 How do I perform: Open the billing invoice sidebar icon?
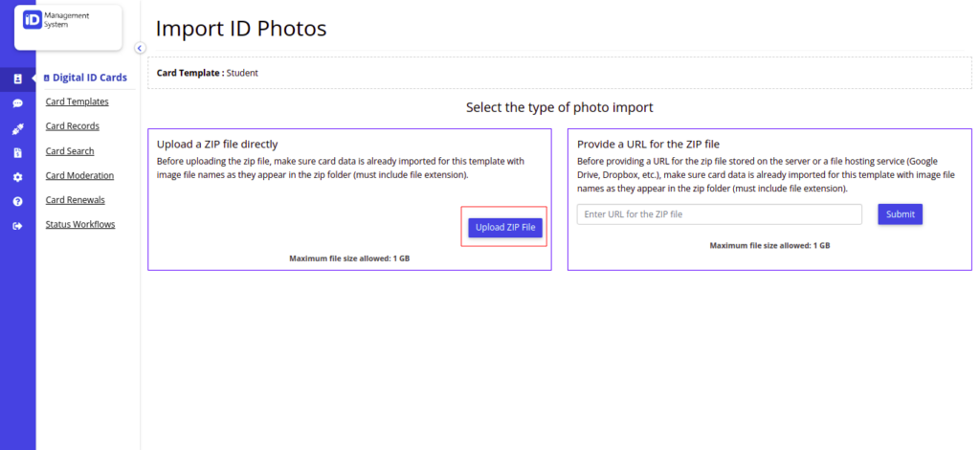coord(17,153)
